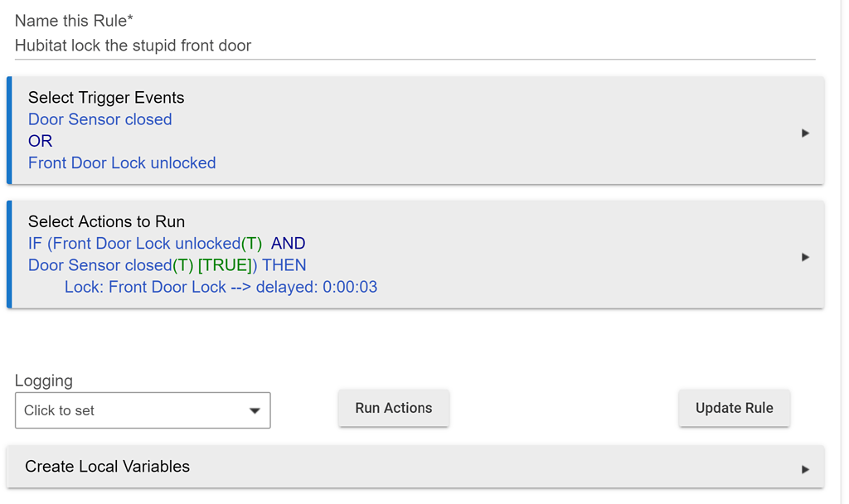
Task: Open the Create Local Variables section
Action: [x=108, y=467]
